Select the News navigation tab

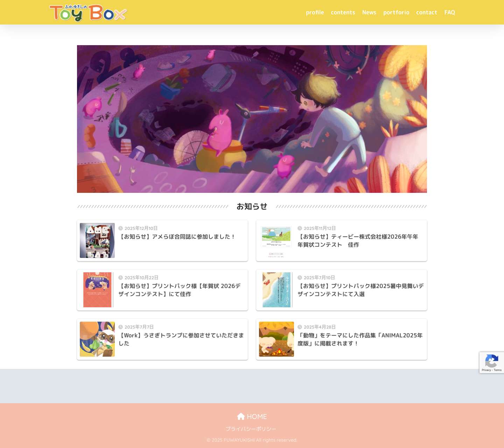(x=369, y=12)
